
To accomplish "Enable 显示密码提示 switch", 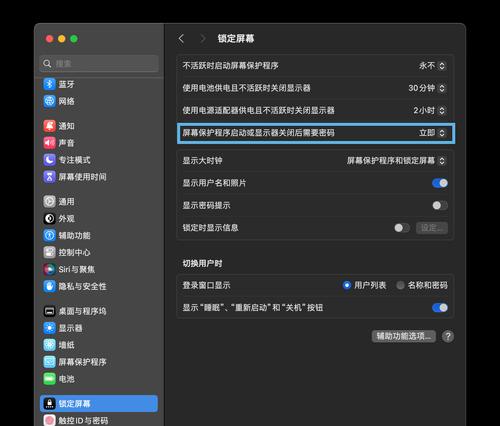I will [x=440, y=205].
